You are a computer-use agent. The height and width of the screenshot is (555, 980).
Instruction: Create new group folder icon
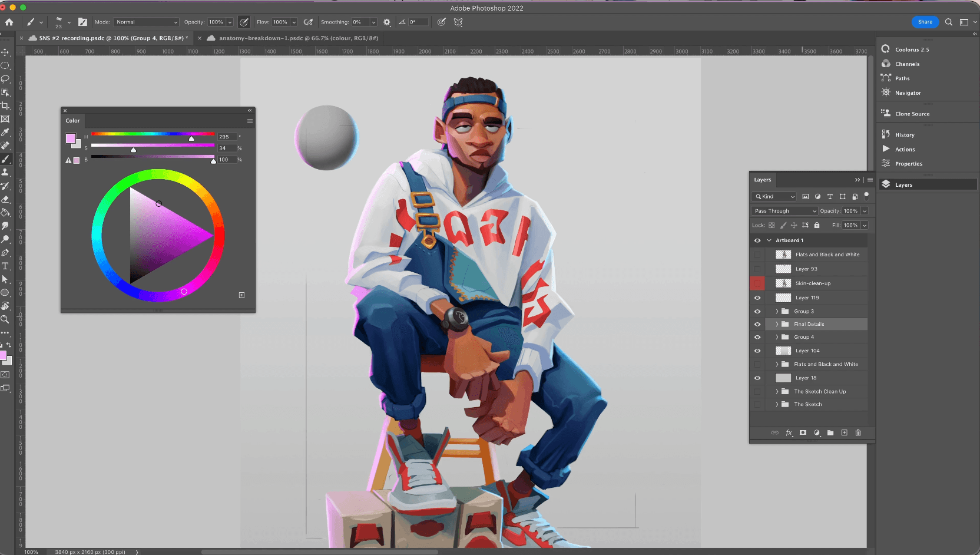coord(830,432)
